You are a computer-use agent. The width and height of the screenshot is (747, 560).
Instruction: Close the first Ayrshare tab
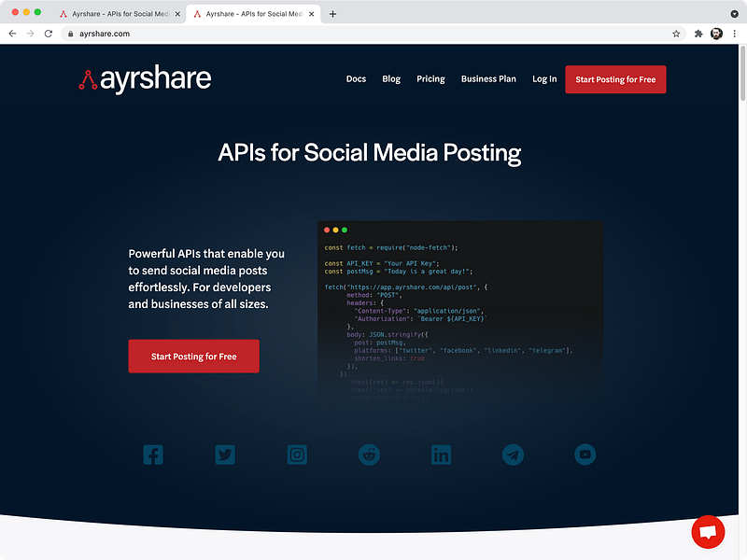[x=177, y=14]
